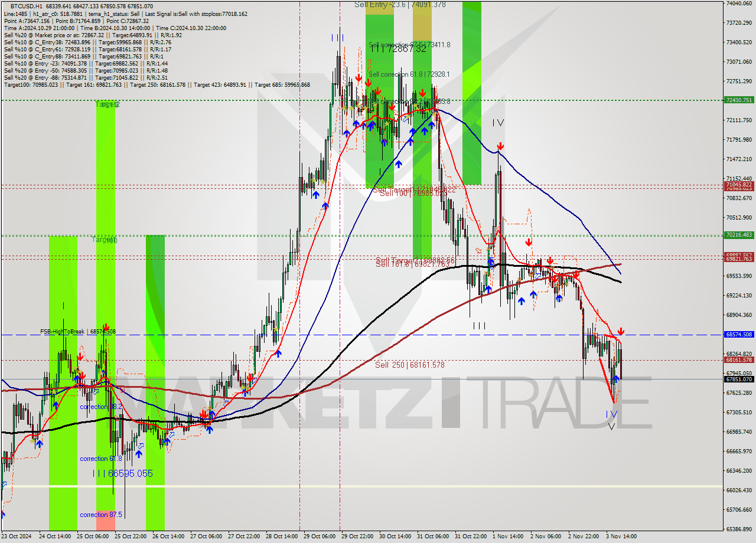756x543 pixels.
Task: Select the 65386.890 price axis value
Action: pyautogui.click(x=739, y=529)
